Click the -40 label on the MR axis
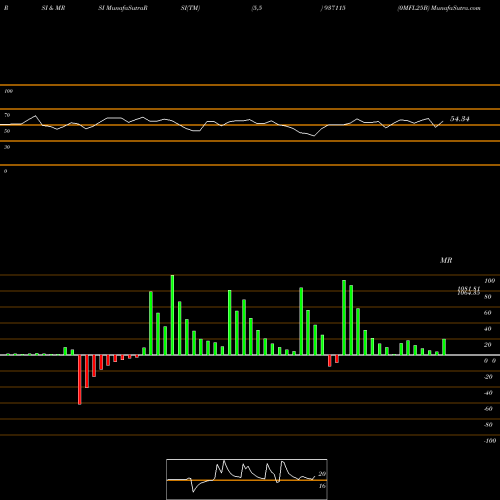This screenshot has width=500, height=500. click(x=488, y=393)
